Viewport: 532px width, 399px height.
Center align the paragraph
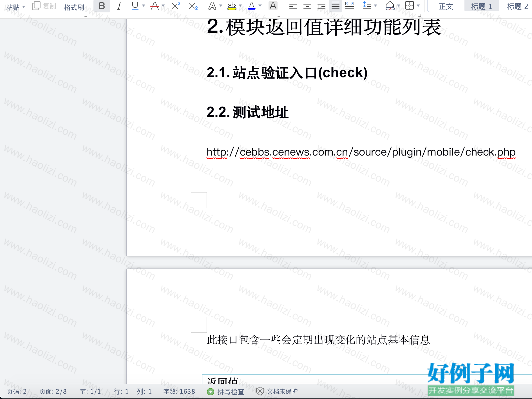tap(307, 6)
